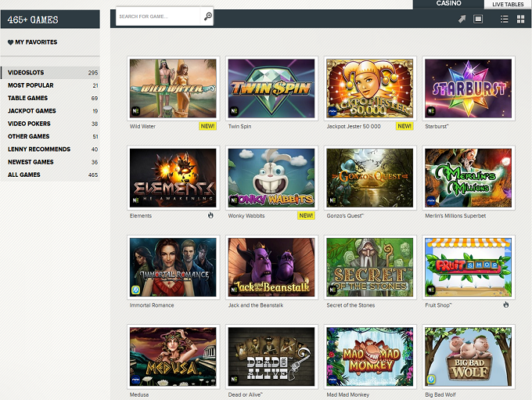This screenshot has width=532, height=400.
Task: Open the Mad Mad Monkey game thumbnail
Action: (x=370, y=356)
